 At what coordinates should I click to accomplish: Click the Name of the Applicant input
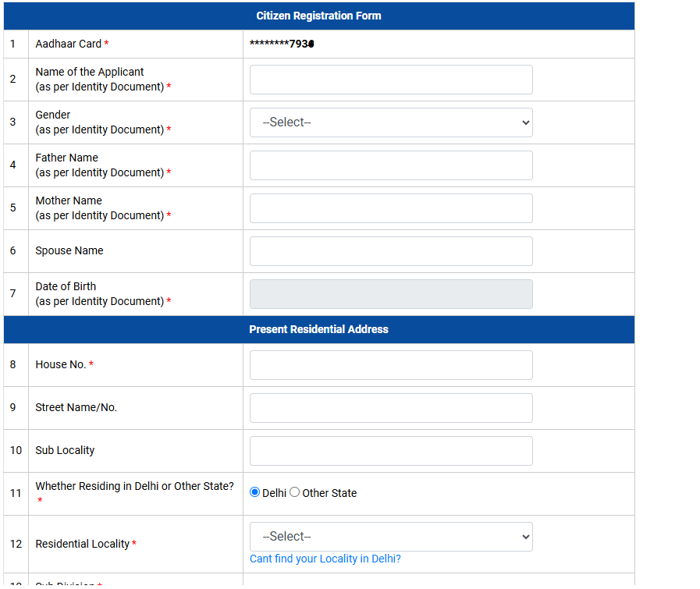click(390, 80)
